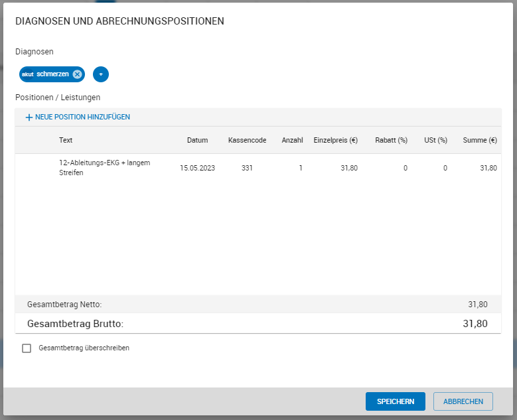Click the 'Kassencode' column header
This screenshot has height=420, width=517.
click(x=247, y=140)
